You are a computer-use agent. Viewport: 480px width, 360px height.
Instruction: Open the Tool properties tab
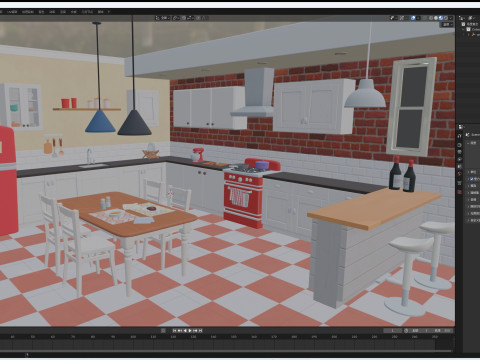tap(459, 136)
